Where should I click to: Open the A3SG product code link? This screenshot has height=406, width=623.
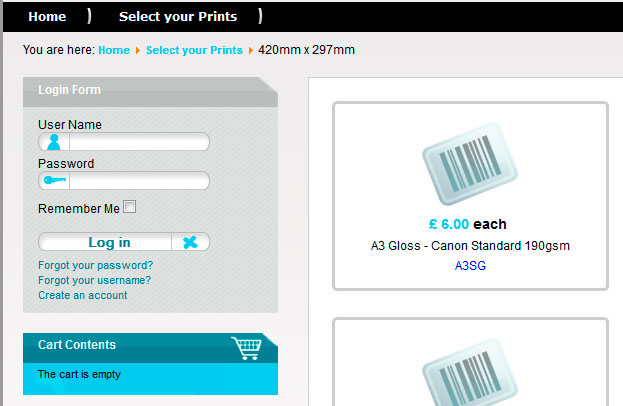point(470,265)
